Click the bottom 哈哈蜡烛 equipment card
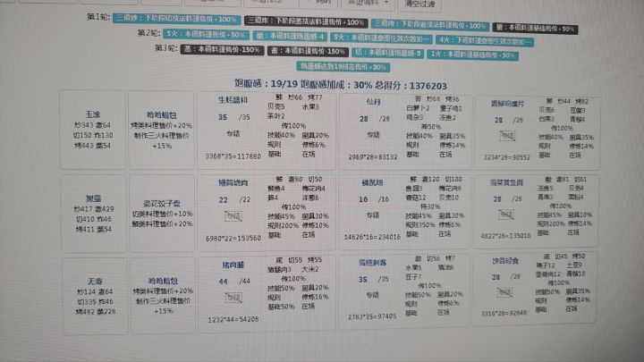This screenshot has height=362, width=644. point(163,296)
